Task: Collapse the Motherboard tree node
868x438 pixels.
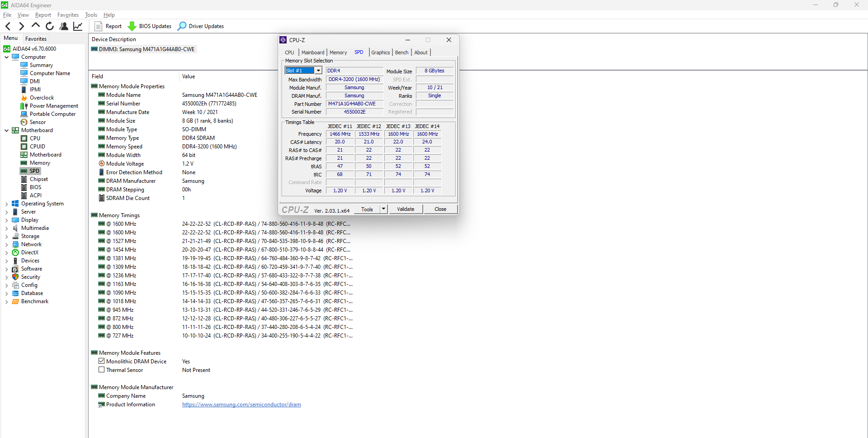Action: click(7, 130)
